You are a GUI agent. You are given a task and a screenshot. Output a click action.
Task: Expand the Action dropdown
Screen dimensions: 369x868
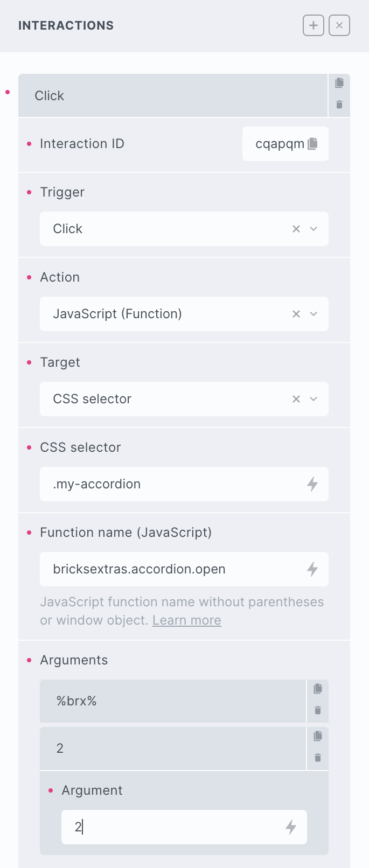pyautogui.click(x=314, y=314)
